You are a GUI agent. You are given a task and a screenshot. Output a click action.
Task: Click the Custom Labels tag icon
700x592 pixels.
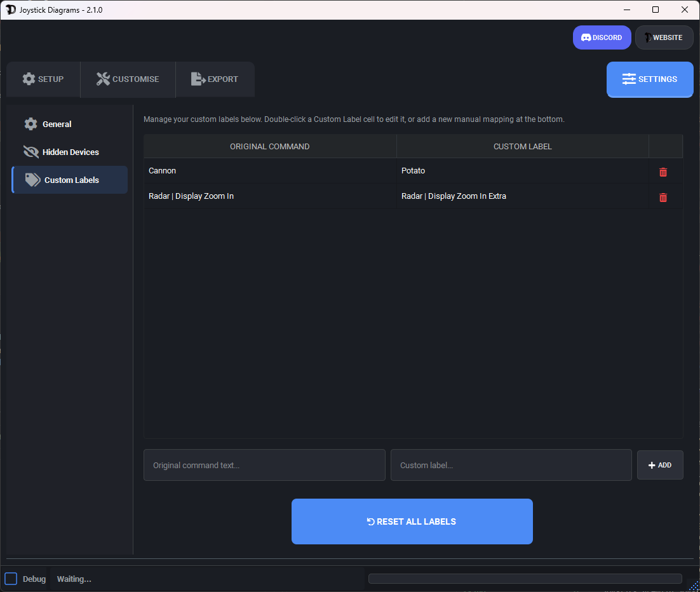[x=32, y=180]
